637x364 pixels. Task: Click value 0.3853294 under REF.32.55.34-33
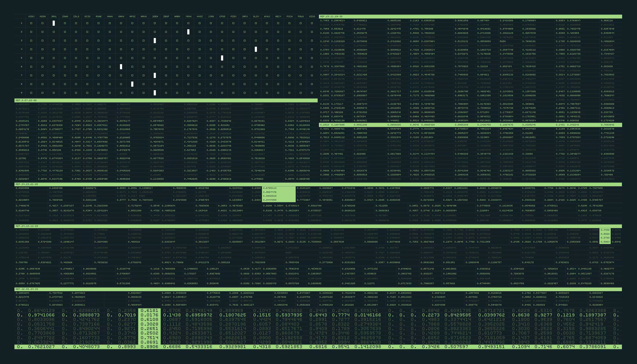(x=22, y=293)
